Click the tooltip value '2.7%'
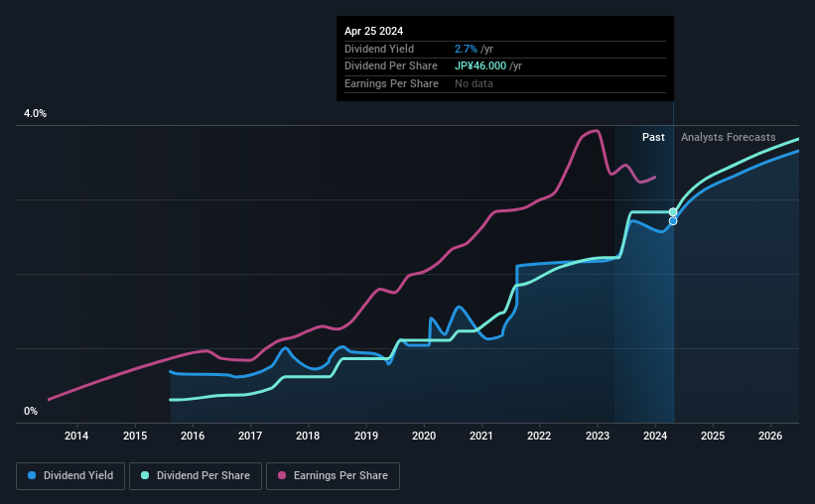The image size is (815, 504). [x=466, y=49]
